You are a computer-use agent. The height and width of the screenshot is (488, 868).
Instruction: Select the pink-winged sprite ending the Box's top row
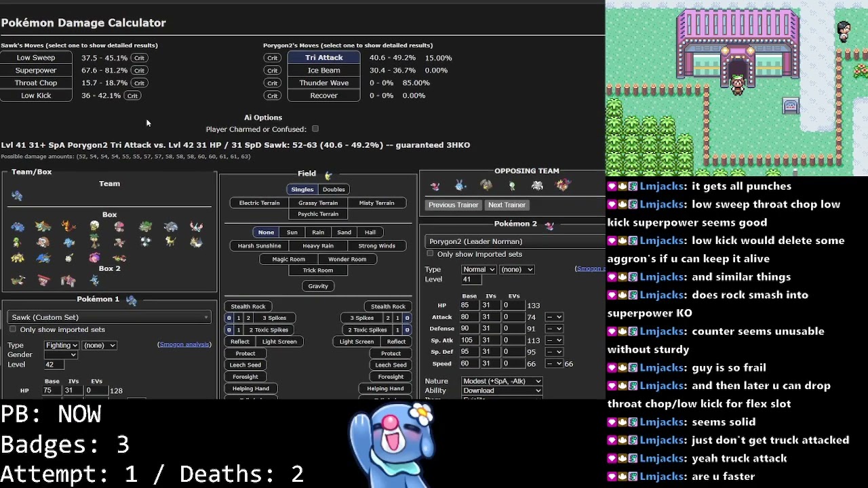point(196,226)
